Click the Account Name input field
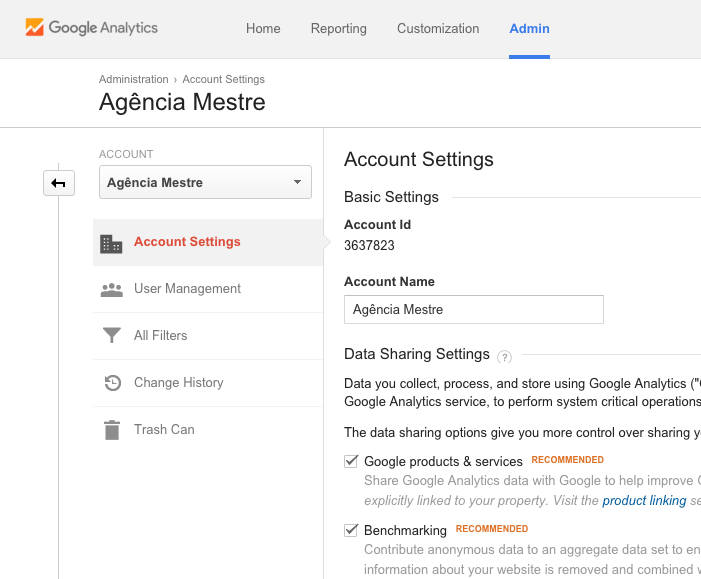 (x=473, y=310)
